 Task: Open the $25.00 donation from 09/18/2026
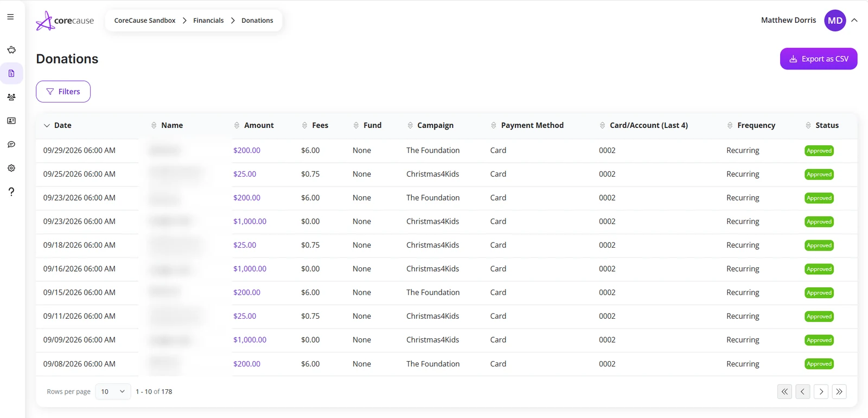tap(245, 245)
